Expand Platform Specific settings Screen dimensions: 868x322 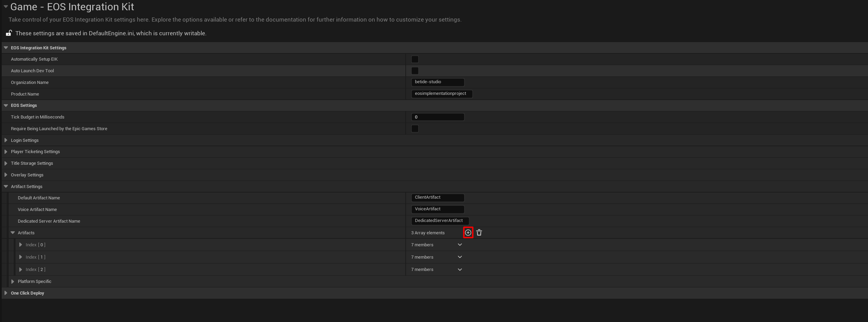click(x=13, y=281)
